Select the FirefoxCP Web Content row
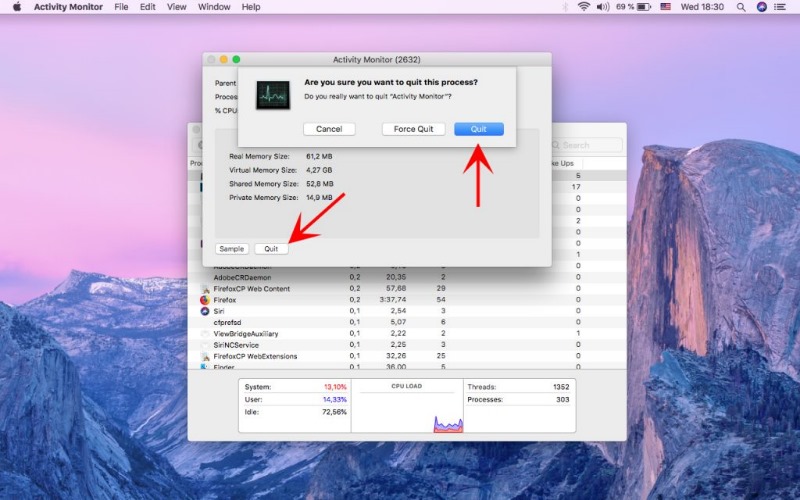The image size is (800, 500). (407, 289)
